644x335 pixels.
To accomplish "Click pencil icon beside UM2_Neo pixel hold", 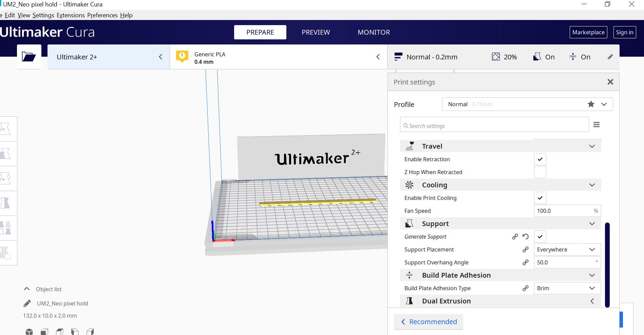I will 27,303.
